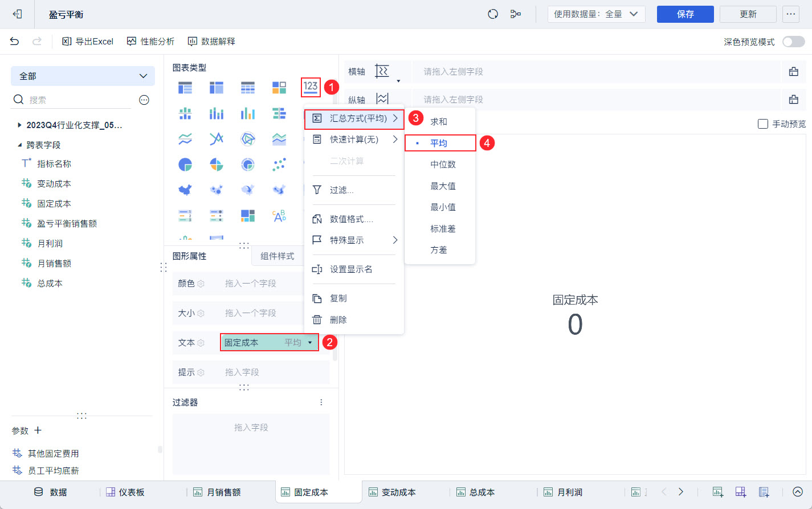812x509 pixels.
Task: Open 性能分析 from the toolbar
Action: (x=150, y=42)
